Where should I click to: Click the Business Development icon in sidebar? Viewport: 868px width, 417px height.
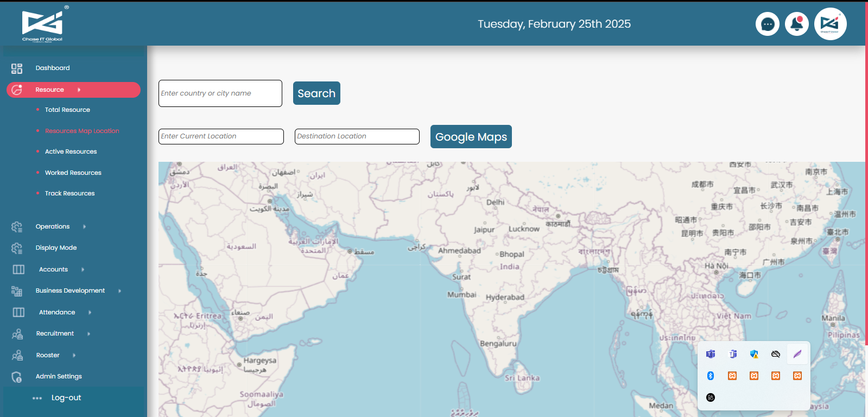click(17, 291)
